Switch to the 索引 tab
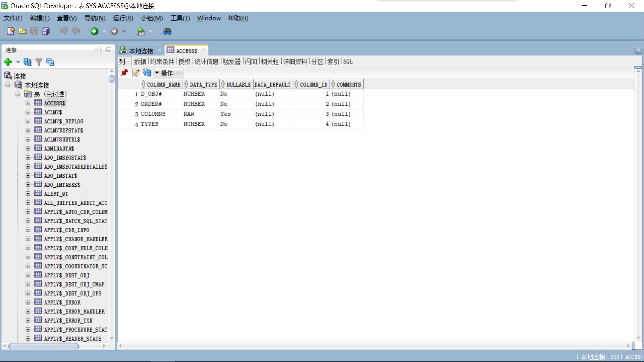644x362 pixels. 333,61
